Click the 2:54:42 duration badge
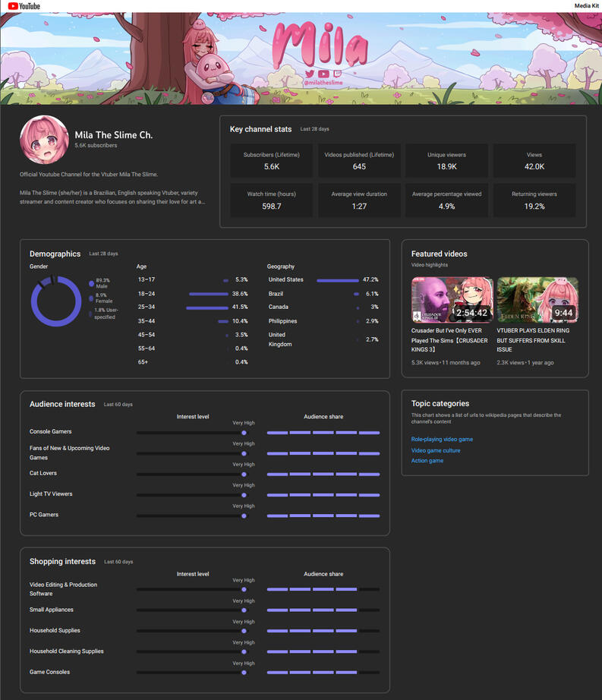 (471, 313)
